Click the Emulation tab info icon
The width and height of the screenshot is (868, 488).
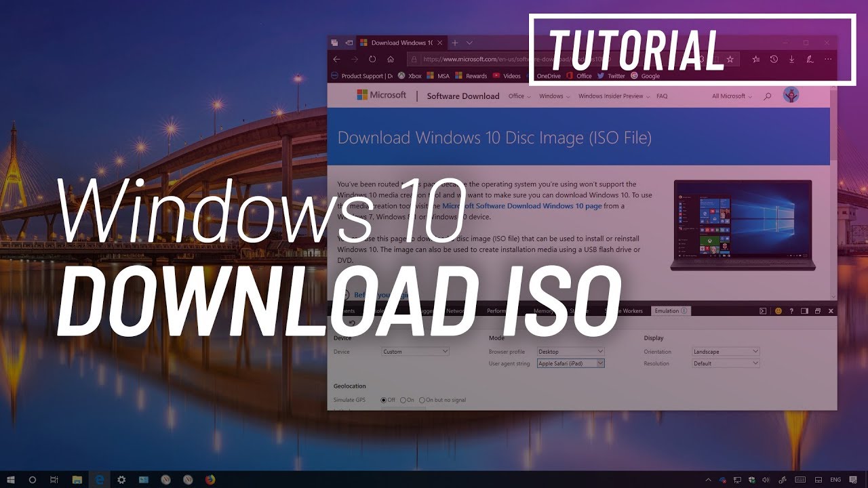(x=684, y=311)
